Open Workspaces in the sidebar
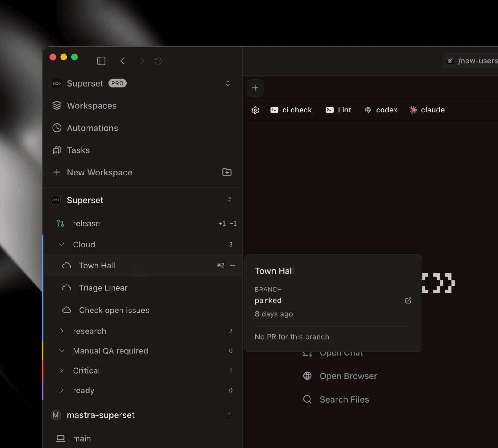498x448 pixels. [x=142, y=106]
